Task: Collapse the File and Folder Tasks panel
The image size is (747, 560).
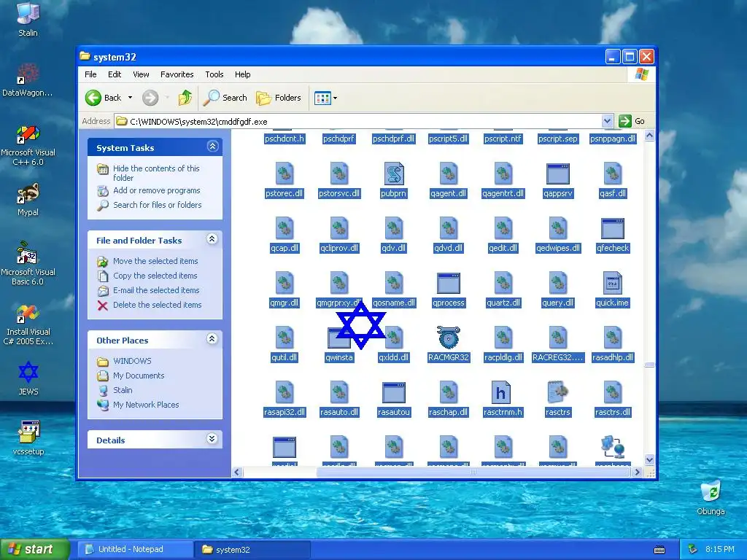Action: click(212, 239)
